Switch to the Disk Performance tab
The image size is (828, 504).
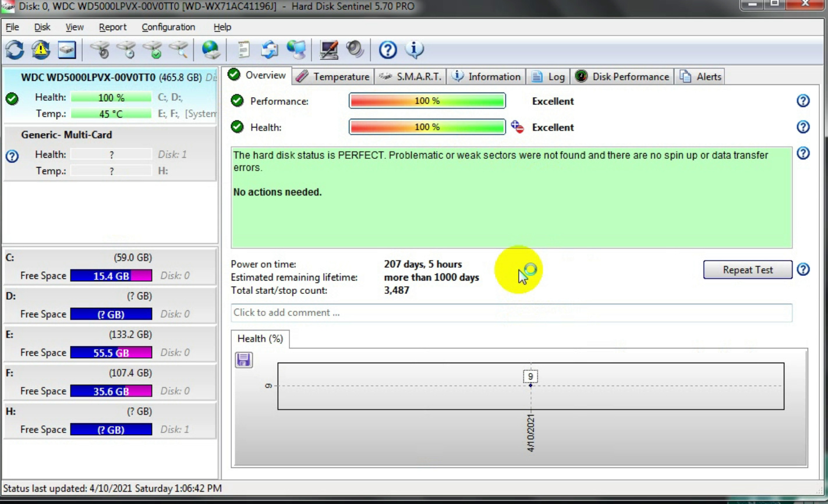pyautogui.click(x=622, y=77)
